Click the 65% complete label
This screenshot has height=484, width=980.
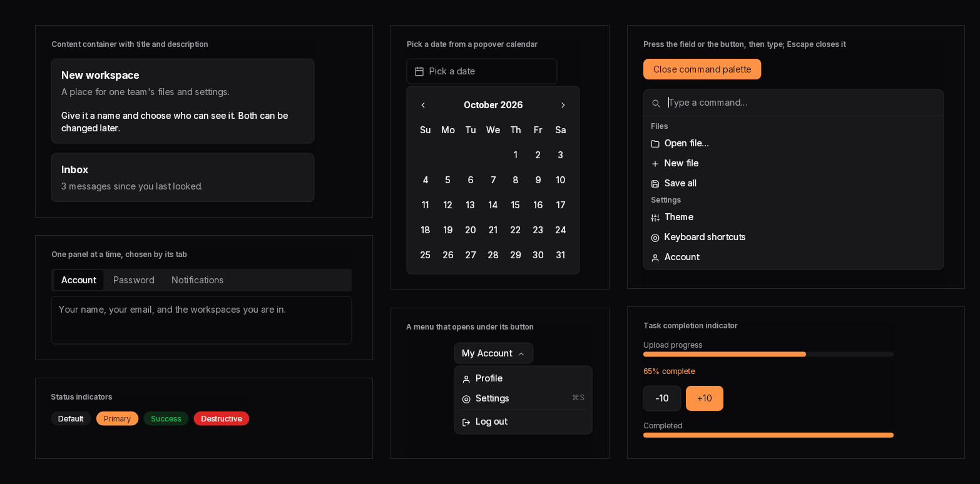[669, 371]
